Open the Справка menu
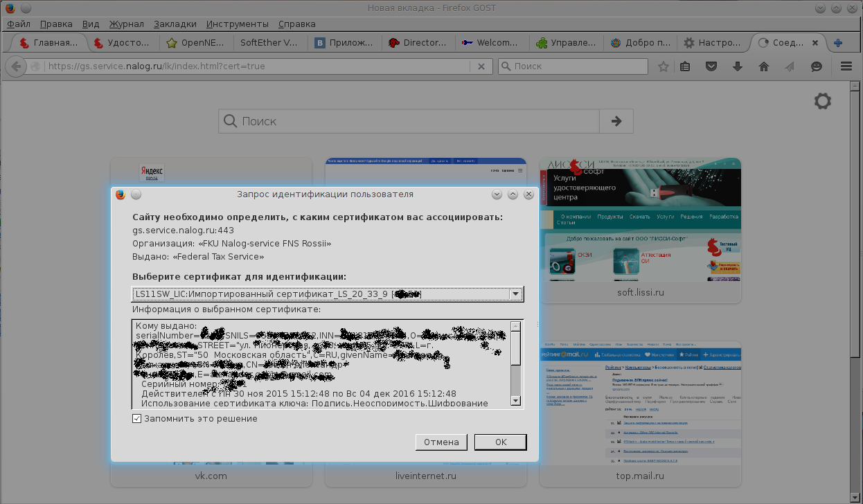This screenshot has height=504, width=863. [296, 24]
